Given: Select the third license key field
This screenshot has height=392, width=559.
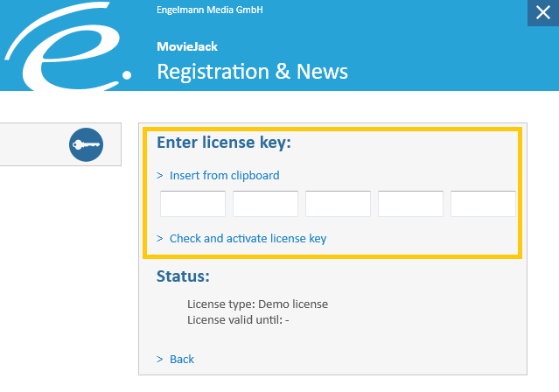Looking at the screenshot, I should 338,204.
